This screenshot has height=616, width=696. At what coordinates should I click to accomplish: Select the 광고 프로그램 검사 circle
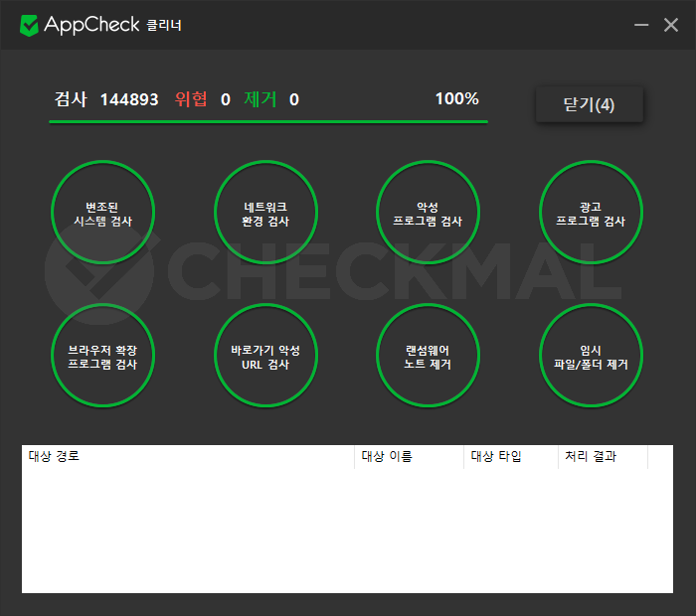590,213
